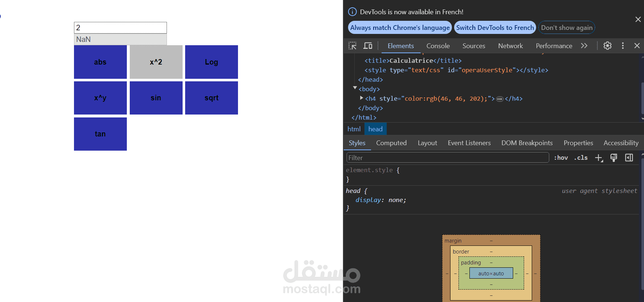
Task: Expand the h4 ellipsis badge
Action: pyautogui.click(x=500, y=99)
